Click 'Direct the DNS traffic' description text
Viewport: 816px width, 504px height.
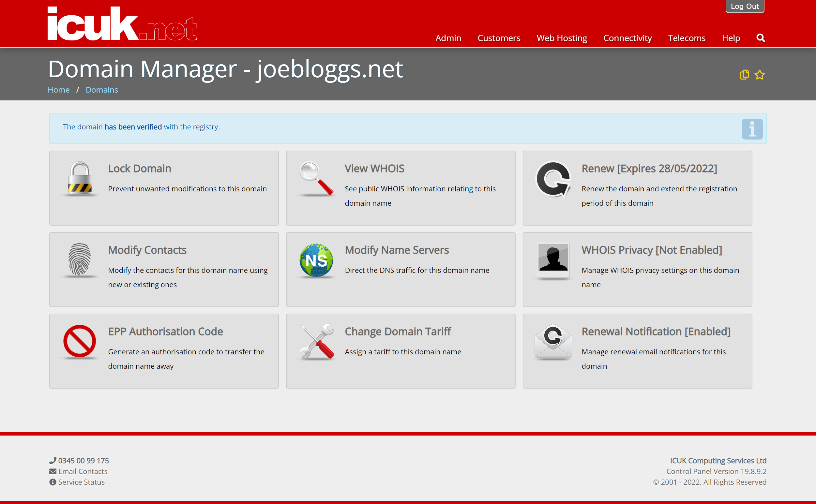point(417,270)
